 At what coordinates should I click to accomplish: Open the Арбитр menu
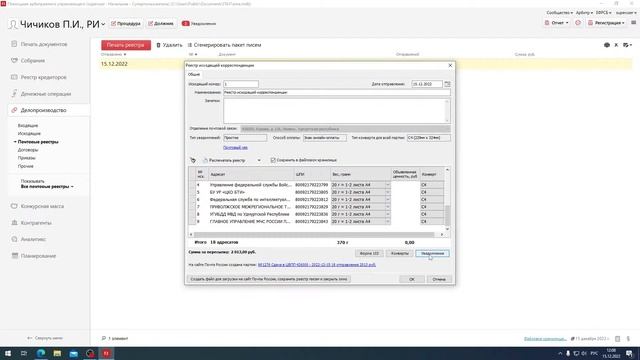point(584,13)
